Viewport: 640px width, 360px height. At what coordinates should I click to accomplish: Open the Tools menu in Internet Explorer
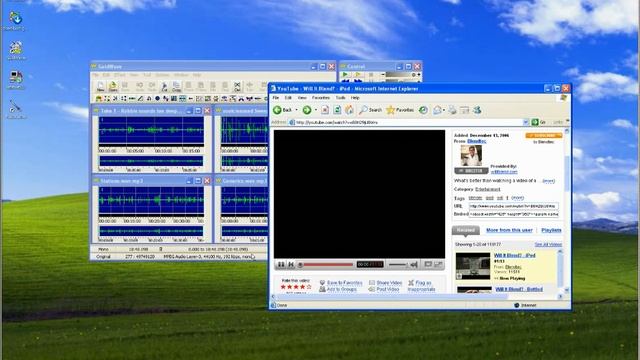(340, 98)
